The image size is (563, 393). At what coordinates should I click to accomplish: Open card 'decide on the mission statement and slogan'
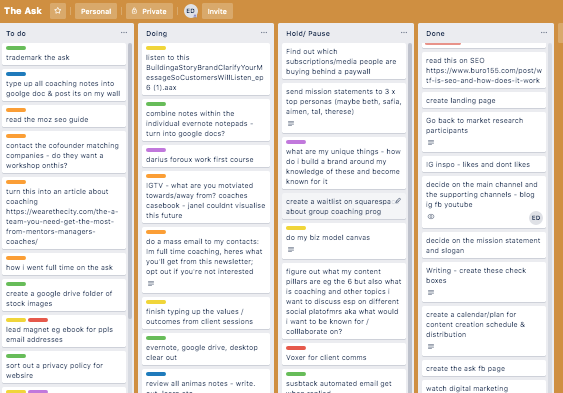[x=484, y=245]
